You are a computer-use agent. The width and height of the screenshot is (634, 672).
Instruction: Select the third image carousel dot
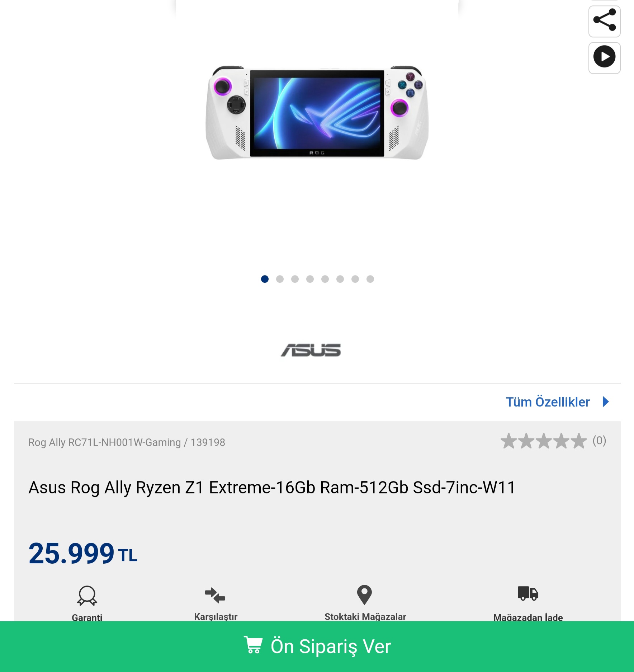pos(295,279)
